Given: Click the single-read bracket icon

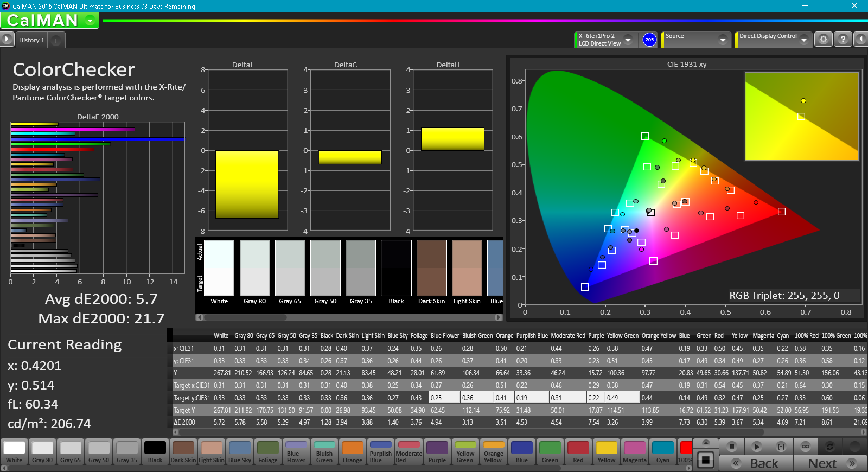Looking at the screenshot, I should tap(781, 447).
